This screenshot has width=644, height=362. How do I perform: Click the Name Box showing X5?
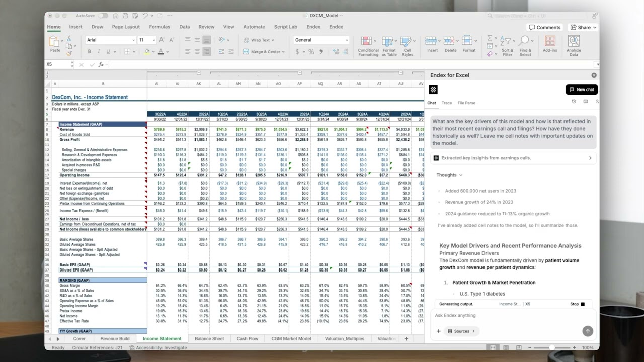click(59, 64)
